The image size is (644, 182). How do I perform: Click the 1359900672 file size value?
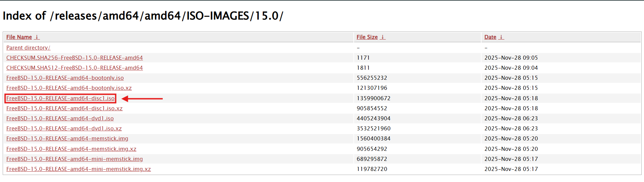click(373, 98)
